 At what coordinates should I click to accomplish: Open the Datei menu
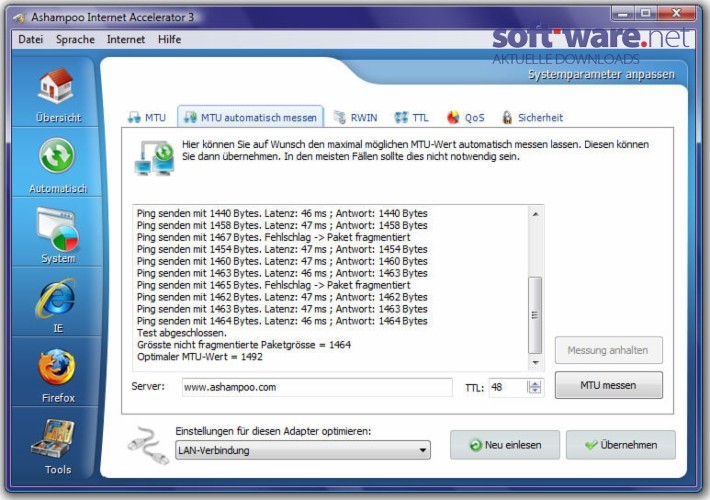pyautogui.click(x=30, y=39)
